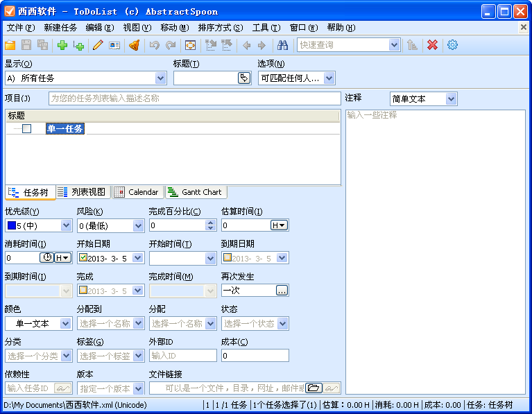Switch to the Calendar tab

click(137, 192)
